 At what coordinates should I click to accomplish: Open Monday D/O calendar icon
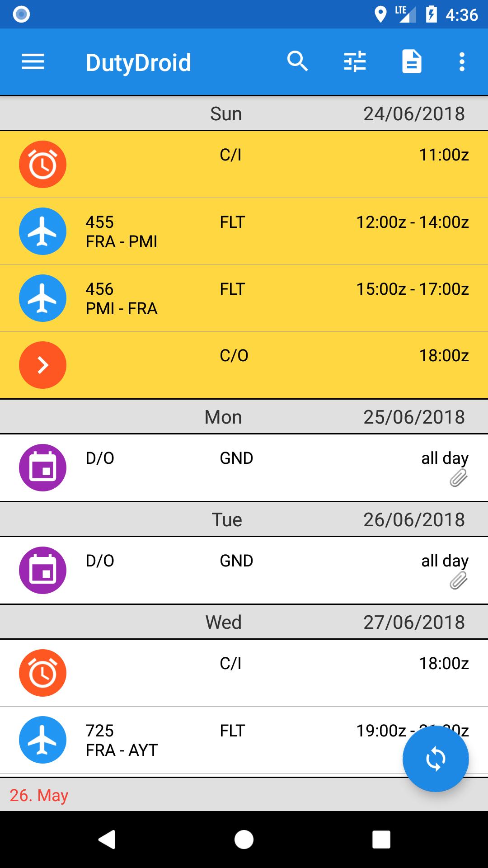point(42,467)
